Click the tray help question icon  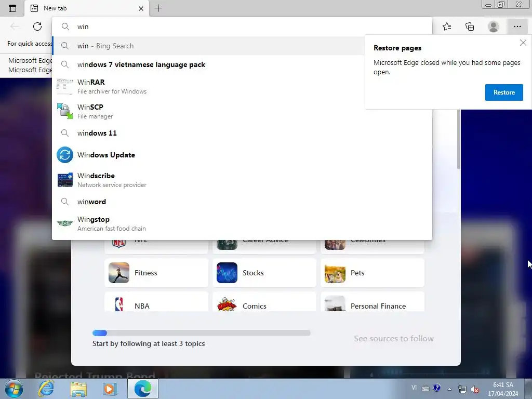[437, 388]
